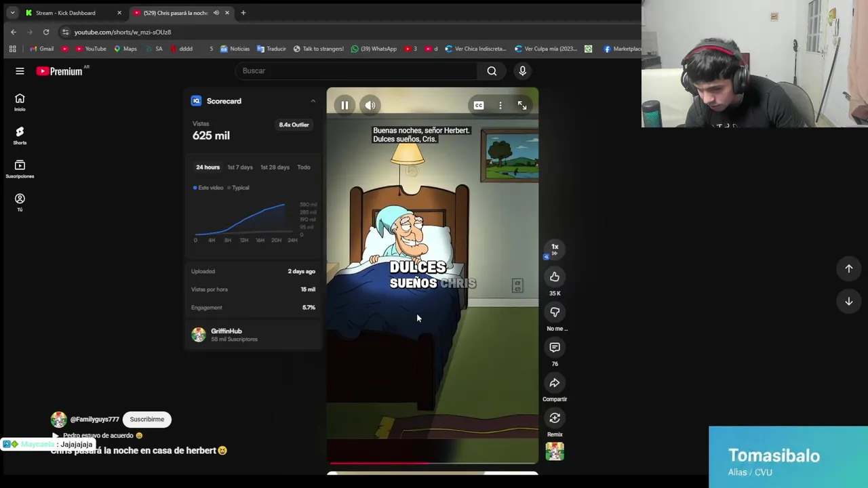Open the Remix option
Screen dimensions: 868x488
tap(555, 418)
